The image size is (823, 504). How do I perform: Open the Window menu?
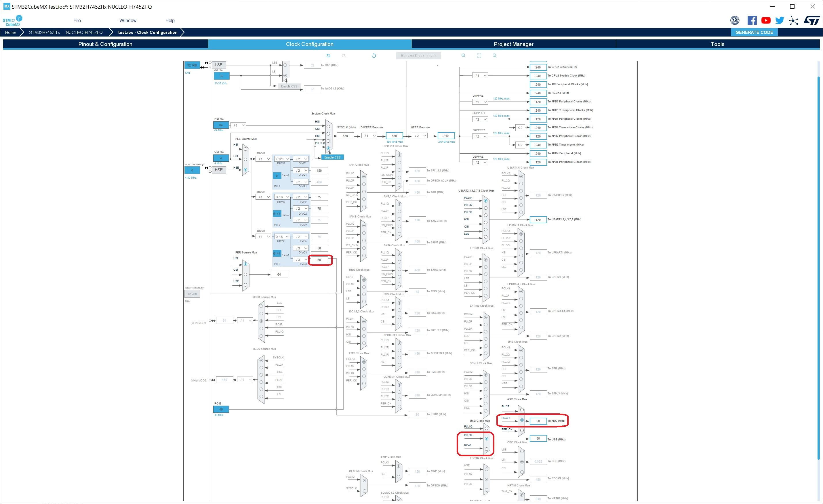tap(128, 20)
